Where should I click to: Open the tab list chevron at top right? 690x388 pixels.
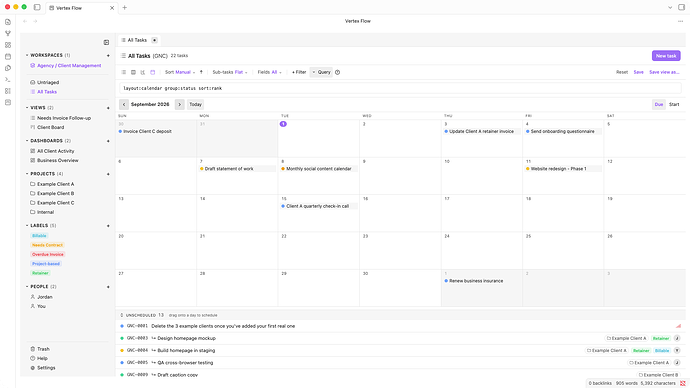pos(670,7)
